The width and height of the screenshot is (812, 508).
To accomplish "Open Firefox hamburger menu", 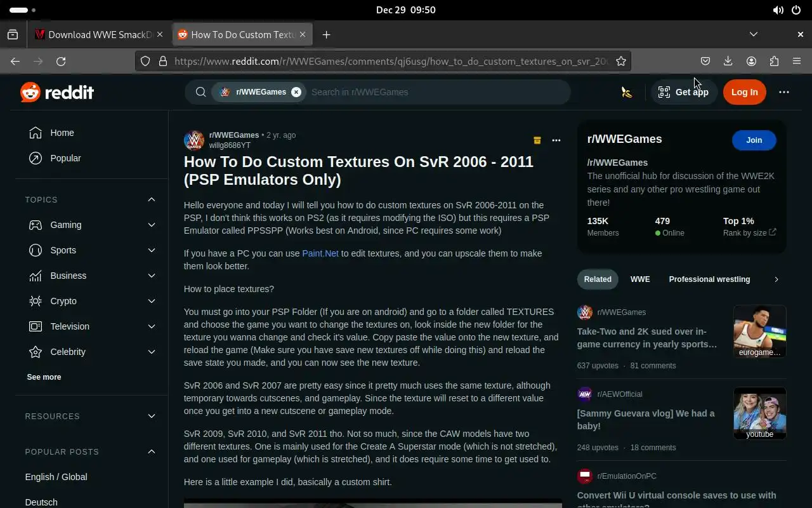I will click(797, 61).
